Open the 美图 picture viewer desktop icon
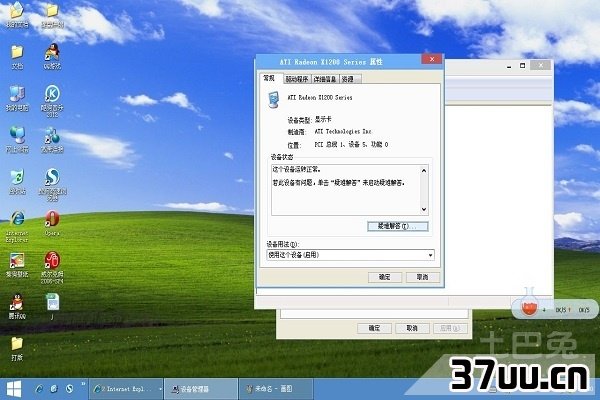 coord(17,260)
